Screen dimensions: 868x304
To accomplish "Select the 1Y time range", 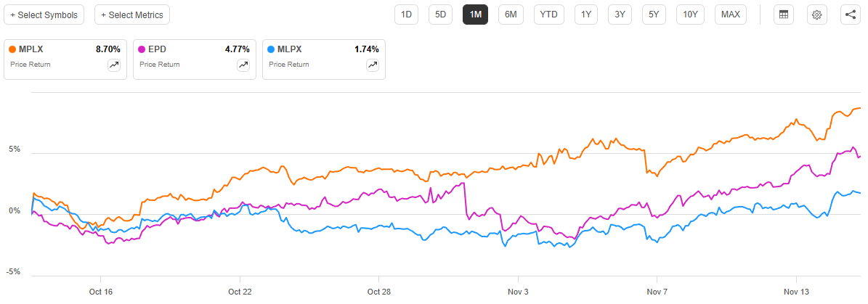I will (585, 15).
